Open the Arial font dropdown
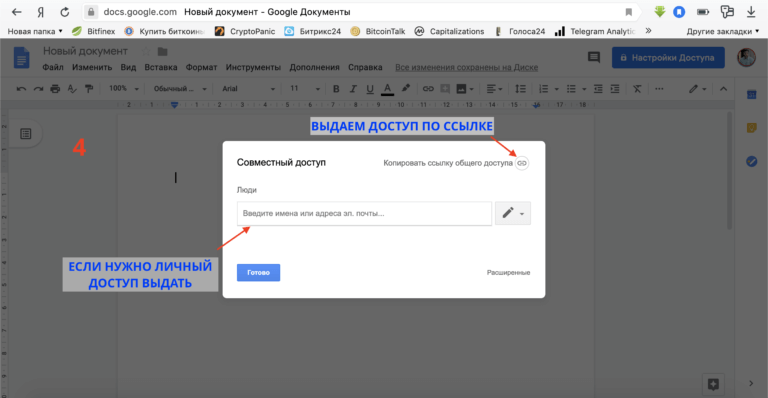Screen dimensions: 768x398 coord(249,89)
